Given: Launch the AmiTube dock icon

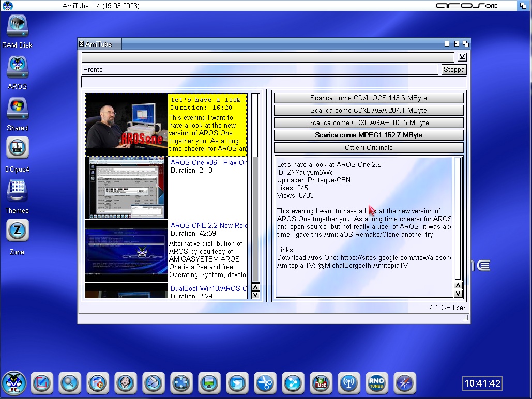Looking at the screenshot, I should [x=321, y=383].
